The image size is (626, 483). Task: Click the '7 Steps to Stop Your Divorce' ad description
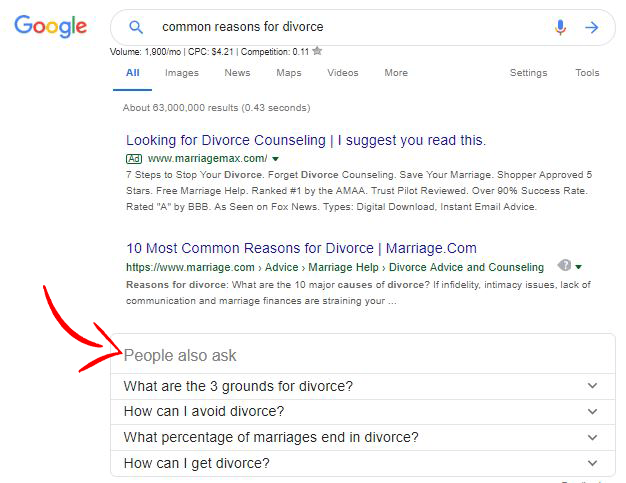[x=359, y=191]
